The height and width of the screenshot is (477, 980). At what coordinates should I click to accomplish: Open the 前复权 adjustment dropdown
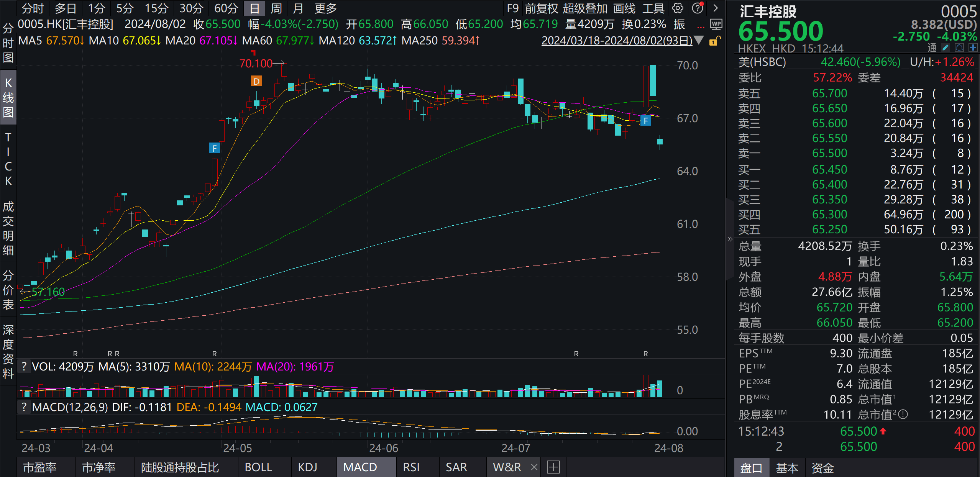[542, 8]
